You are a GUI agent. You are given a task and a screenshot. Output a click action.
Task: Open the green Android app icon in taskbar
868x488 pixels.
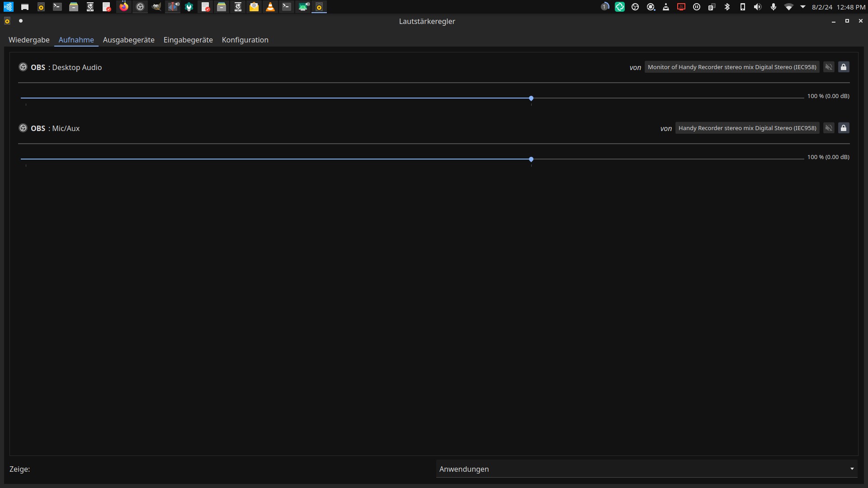(x=303, y=7)
